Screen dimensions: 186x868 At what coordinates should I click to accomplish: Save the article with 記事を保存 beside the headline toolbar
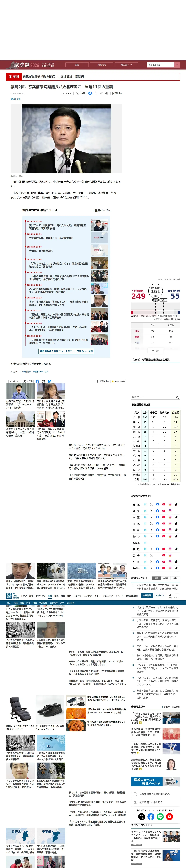click(116, 93)
